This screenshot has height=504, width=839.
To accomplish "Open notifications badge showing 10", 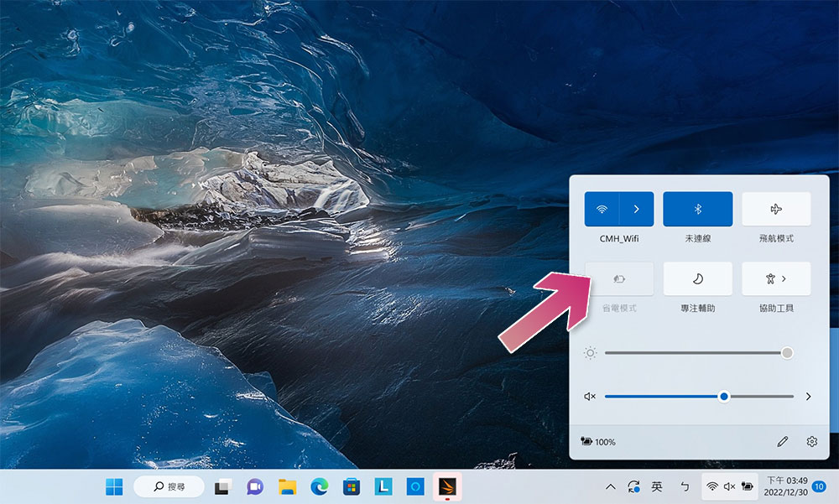I will [819, 486].
